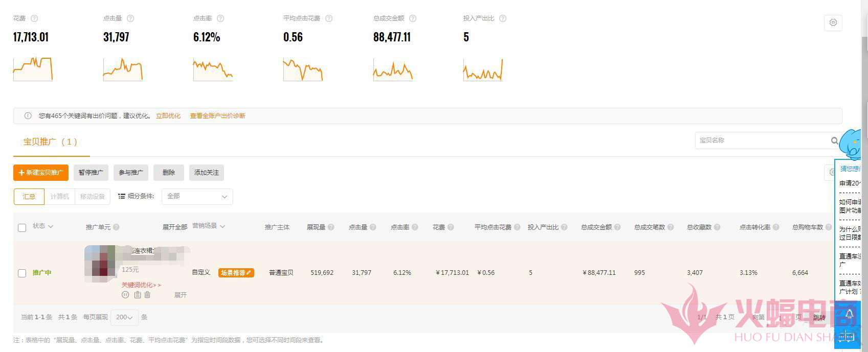Click help icon next to 展现量 column

point(331,227)
